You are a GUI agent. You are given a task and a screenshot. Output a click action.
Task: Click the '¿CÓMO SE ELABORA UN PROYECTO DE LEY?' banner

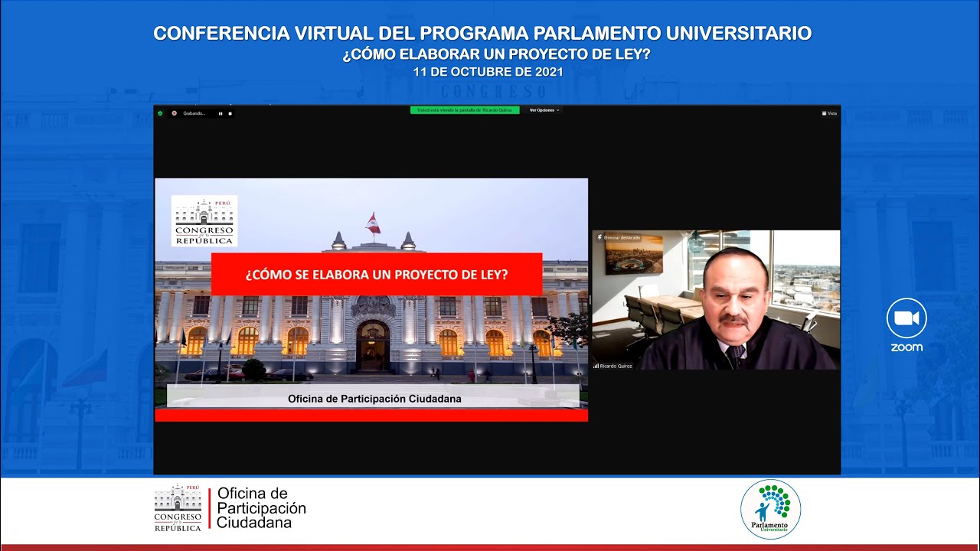377,274
